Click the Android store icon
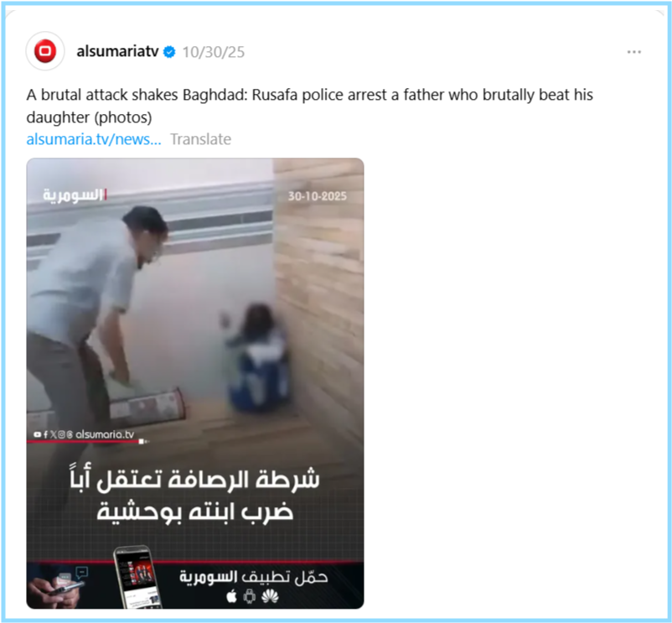This screenshot has width=672, height=623. click(250, 596)
